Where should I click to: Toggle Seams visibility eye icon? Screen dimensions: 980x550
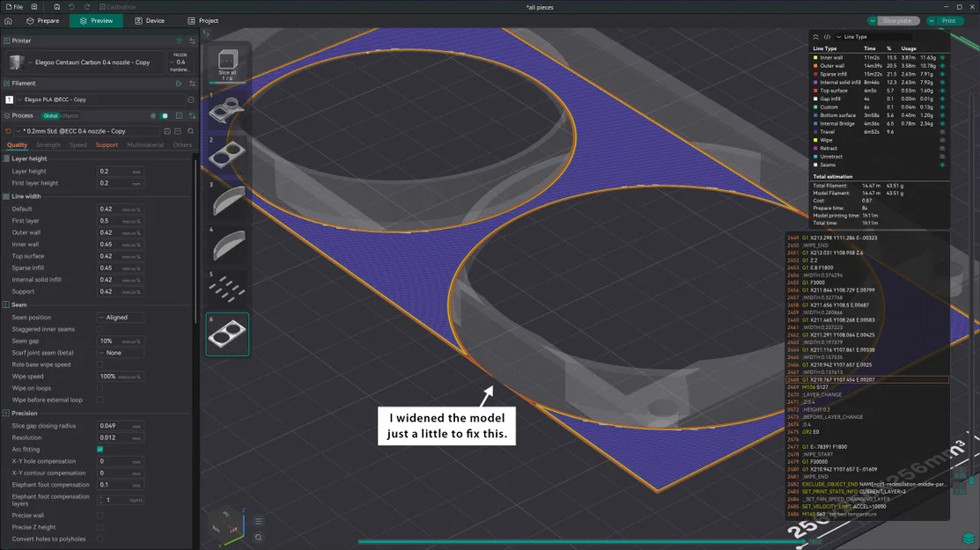942,165
